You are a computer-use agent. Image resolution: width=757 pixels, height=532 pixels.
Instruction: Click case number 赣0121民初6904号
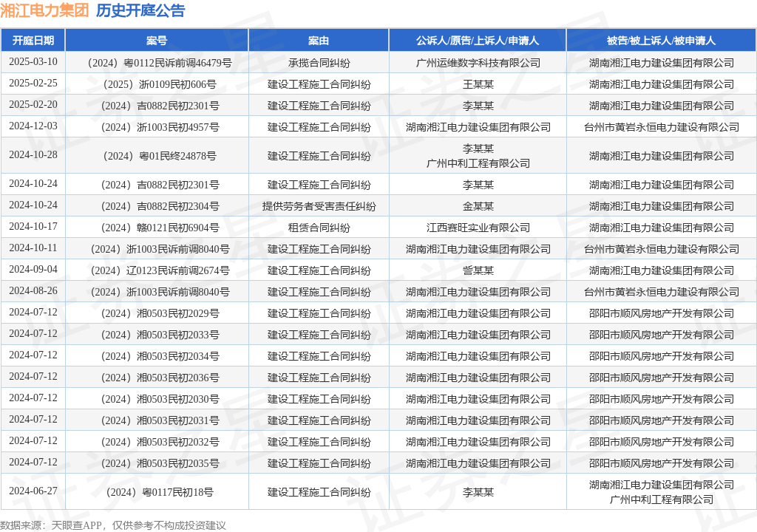coord(160,228)
